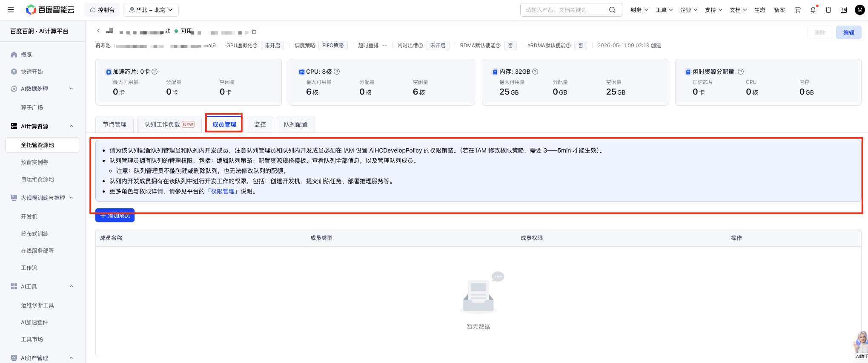Click the Baidu AI Cloud logo

(50, 10)
